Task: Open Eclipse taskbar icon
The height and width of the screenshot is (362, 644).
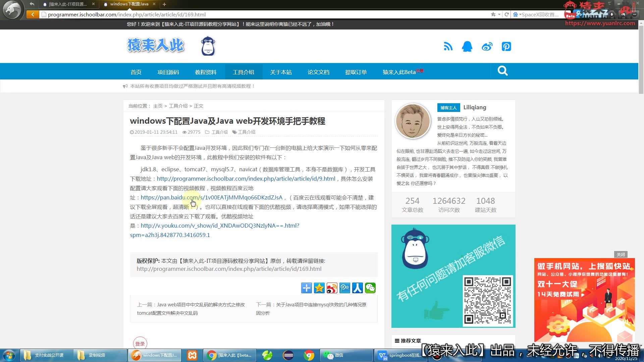Action: 288,355
